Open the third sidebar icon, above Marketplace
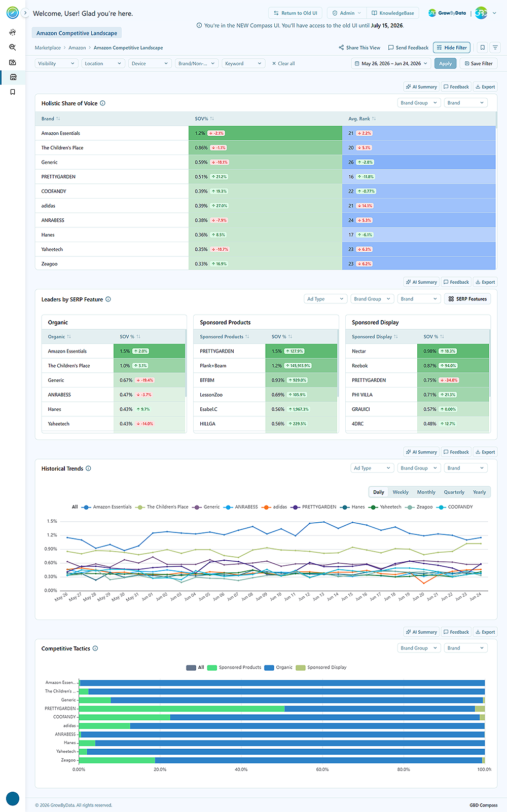The width and height of the screenshot is (507, 812). 13,62
